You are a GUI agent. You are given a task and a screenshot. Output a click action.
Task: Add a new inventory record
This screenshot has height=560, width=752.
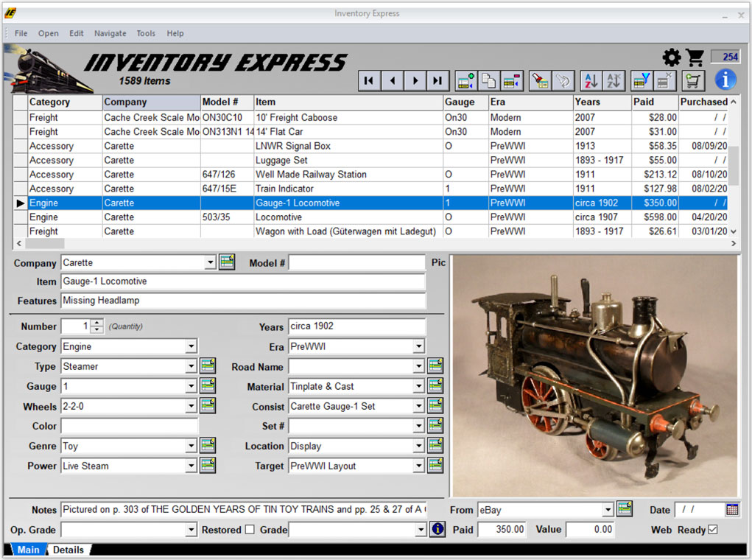tap(465, 81)
